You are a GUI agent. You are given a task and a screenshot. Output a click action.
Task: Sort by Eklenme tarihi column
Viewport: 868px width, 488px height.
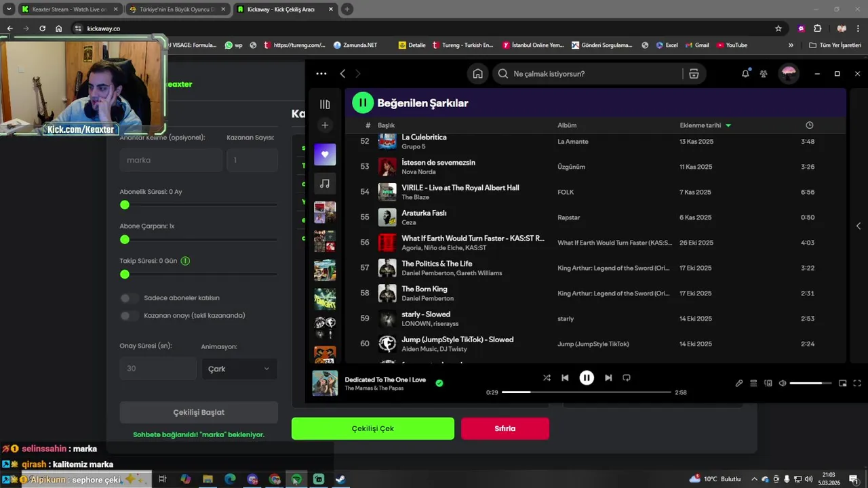tap(705, 125)
